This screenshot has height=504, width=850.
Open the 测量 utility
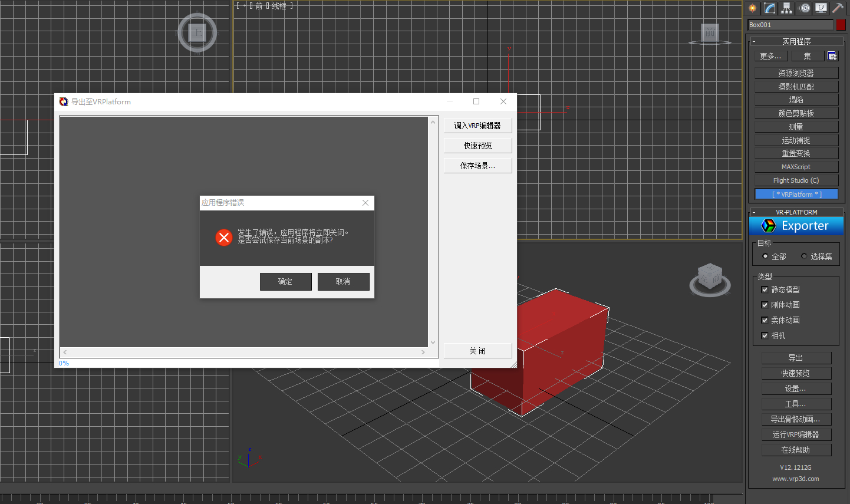pos(796,127)
